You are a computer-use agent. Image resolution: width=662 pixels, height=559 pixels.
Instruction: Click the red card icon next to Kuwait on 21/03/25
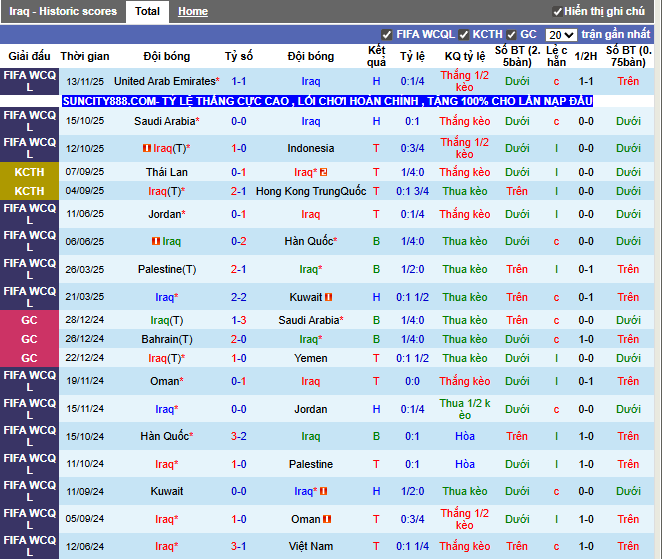point(328,297)
